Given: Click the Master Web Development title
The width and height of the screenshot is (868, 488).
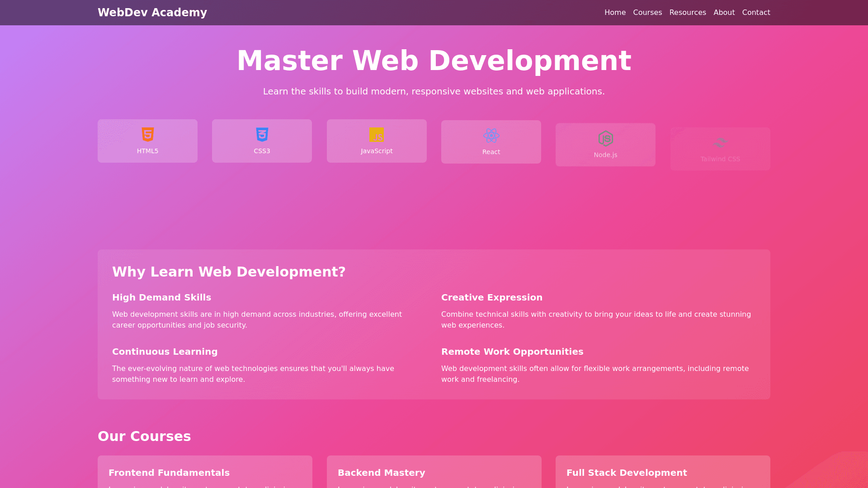Looking at the screenshot, I should [434, 61].
